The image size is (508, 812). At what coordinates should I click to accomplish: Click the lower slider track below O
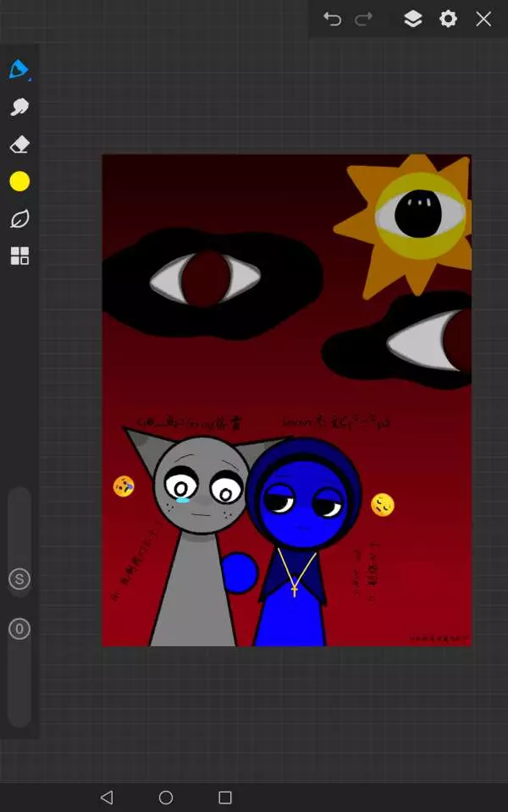click(19, 685)
